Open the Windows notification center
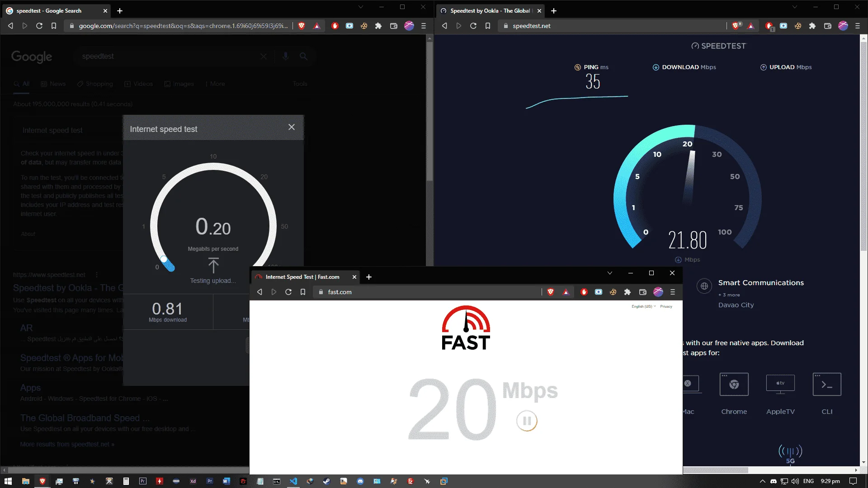The height and width of the screenshot is (488, 868). (x=853, y=481)
